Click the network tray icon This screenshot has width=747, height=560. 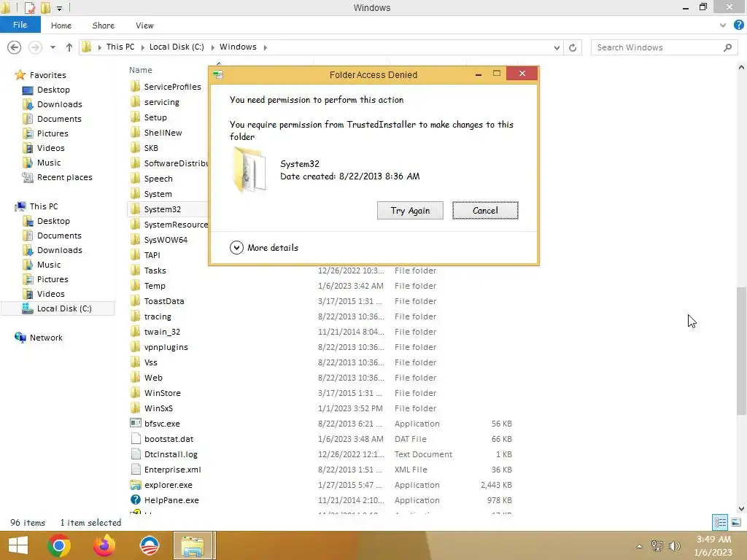(657, 545)
